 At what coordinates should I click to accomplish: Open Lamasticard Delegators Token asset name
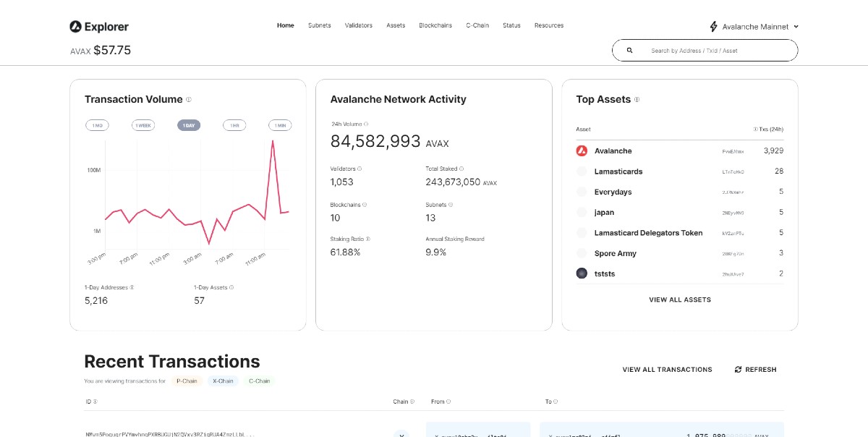coord(649,233)
